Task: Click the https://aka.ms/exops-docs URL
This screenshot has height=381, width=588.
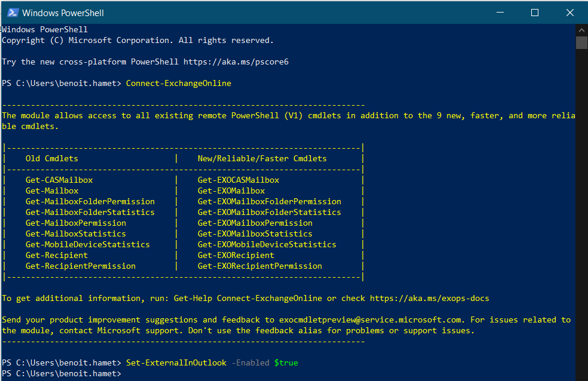Action: coord(429,299)
